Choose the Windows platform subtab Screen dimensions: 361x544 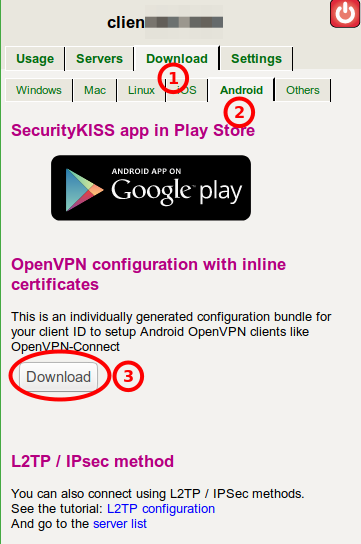[x=39, y=90]
